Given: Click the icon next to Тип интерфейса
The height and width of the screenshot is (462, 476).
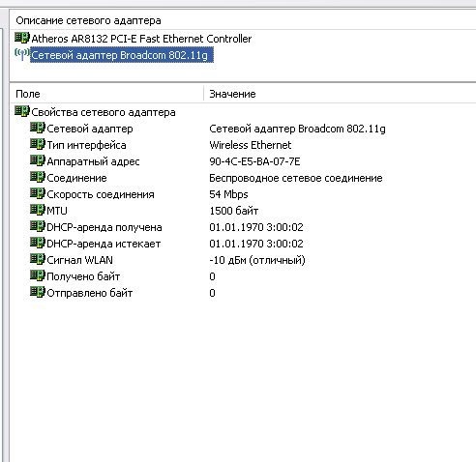Looking at the screenshot, I should (x=38, y=144).
